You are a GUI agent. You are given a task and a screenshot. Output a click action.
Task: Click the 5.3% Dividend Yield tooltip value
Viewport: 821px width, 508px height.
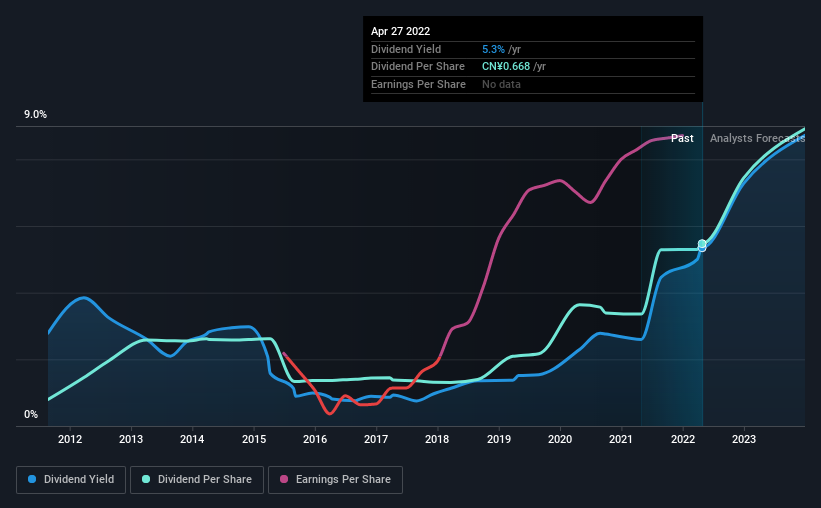(493, 49)
